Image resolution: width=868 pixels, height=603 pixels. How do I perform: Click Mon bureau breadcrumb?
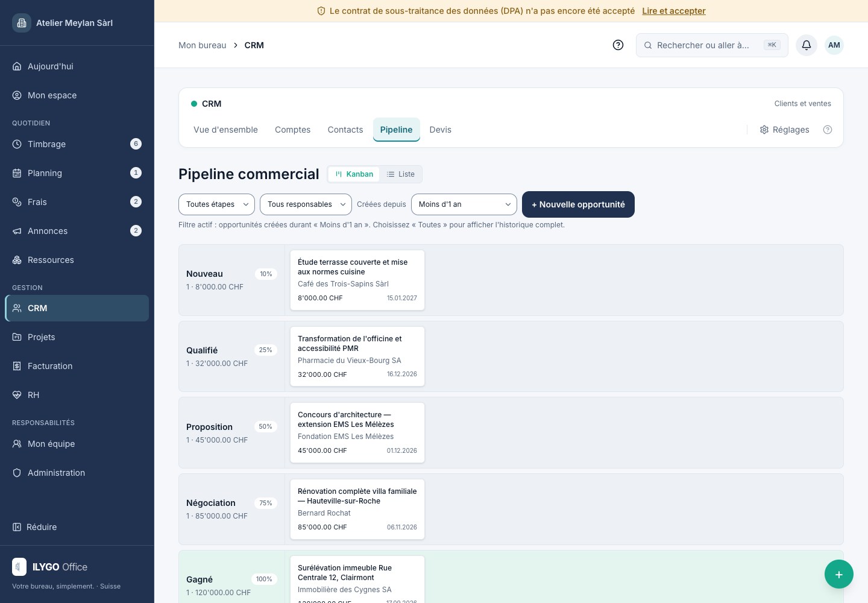coord(203,45)
